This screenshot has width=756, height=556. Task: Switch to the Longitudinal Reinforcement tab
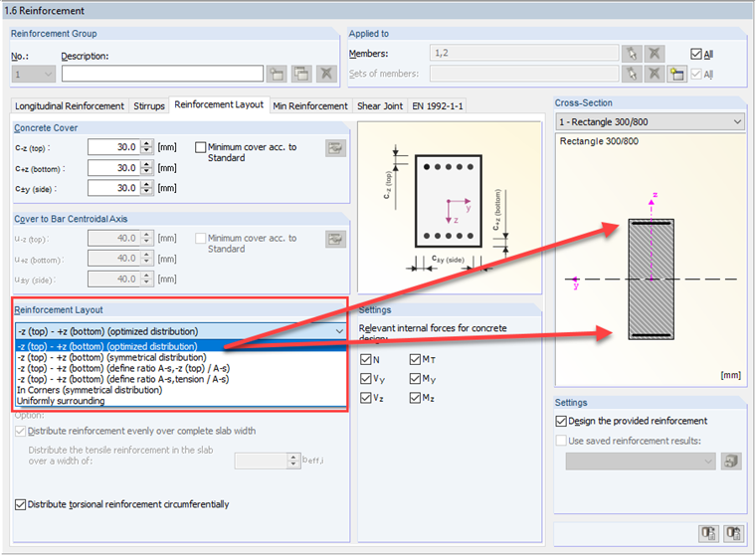pos(70,105)
